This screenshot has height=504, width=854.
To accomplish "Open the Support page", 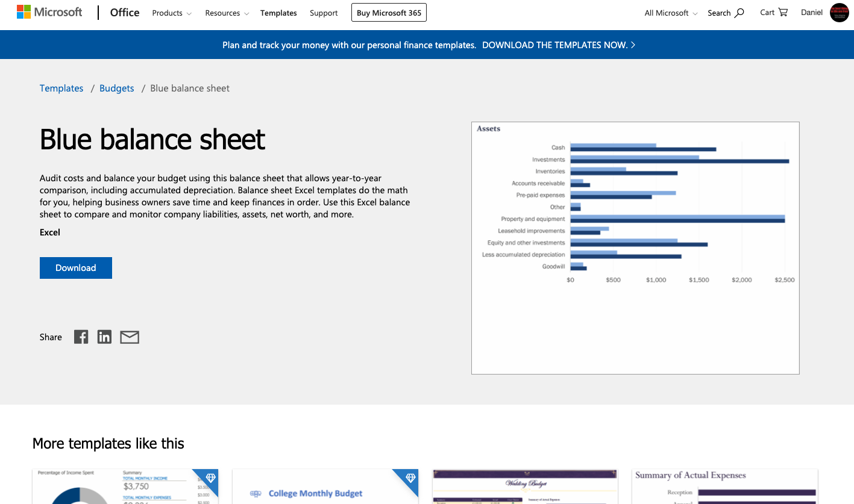I will (323, 13).
